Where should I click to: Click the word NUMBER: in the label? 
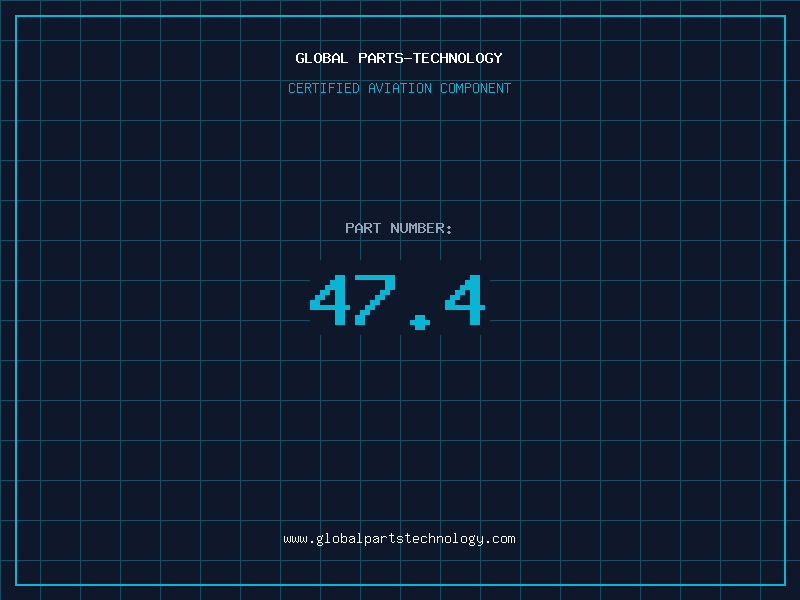[421, 228]
